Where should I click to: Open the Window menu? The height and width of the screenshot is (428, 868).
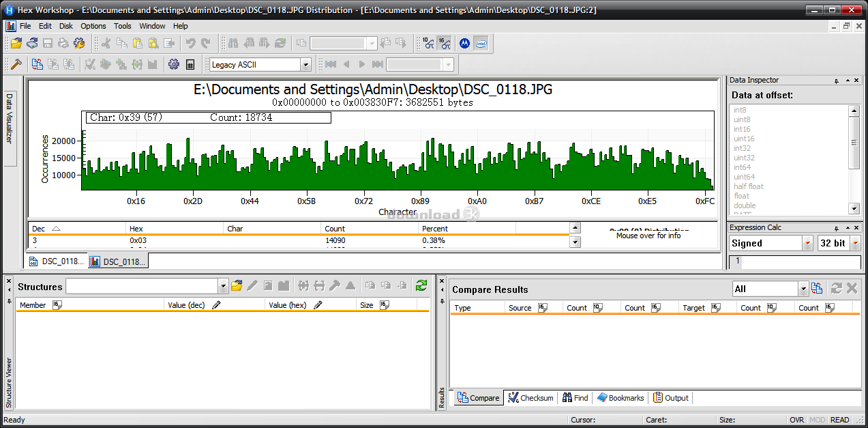pos(152,26)
